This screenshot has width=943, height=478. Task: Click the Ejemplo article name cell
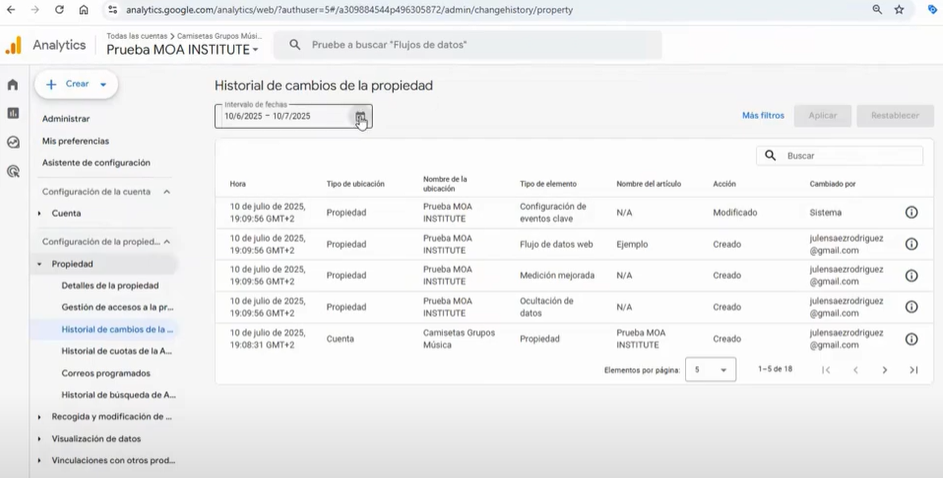[632, 245]
